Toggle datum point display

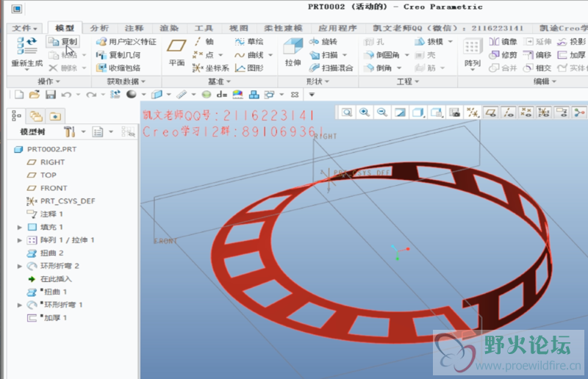(526, 112)
